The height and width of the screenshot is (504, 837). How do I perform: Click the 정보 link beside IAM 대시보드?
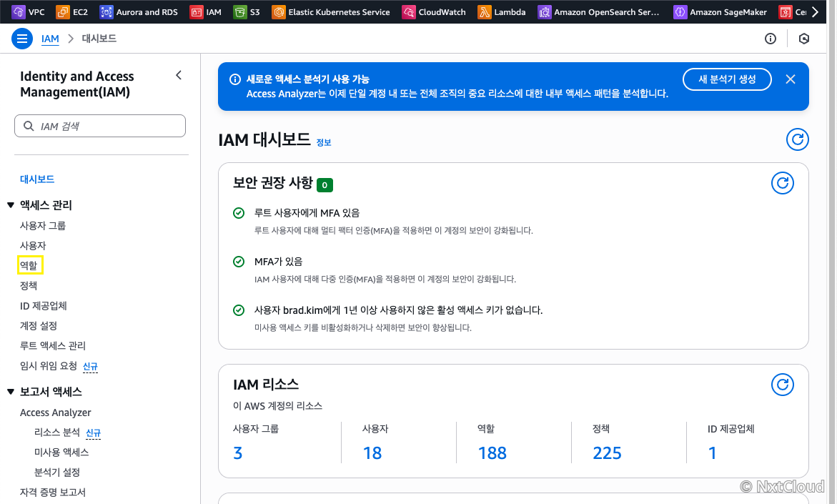[x=324, y=142]
